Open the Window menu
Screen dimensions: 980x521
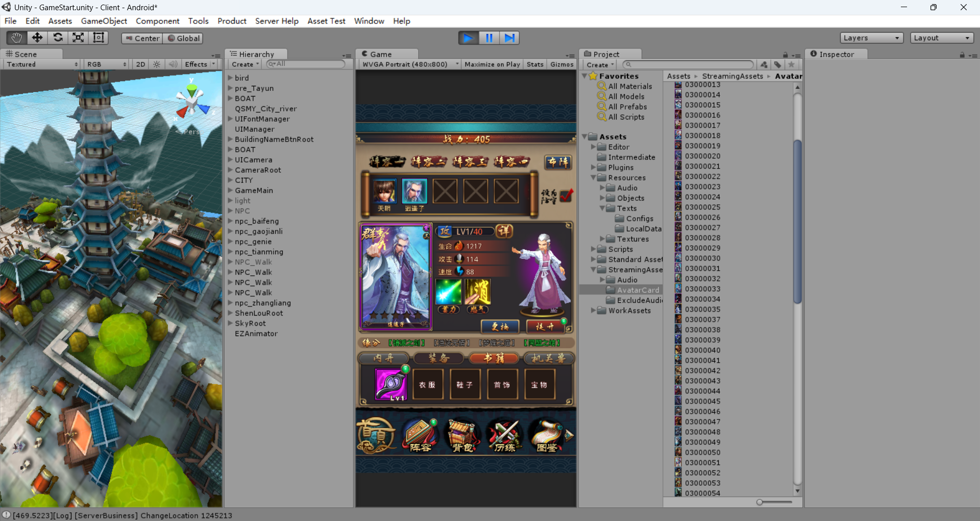369,21
